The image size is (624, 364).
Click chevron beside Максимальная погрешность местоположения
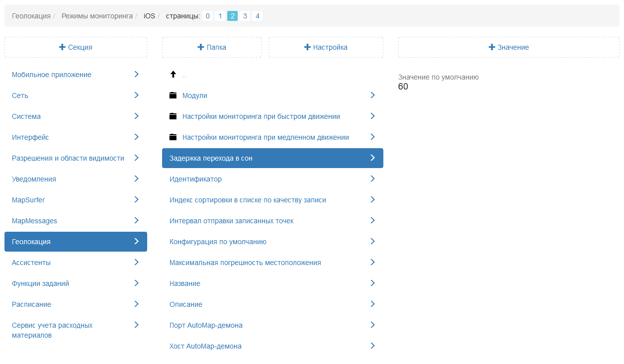(x=373, y=262)
